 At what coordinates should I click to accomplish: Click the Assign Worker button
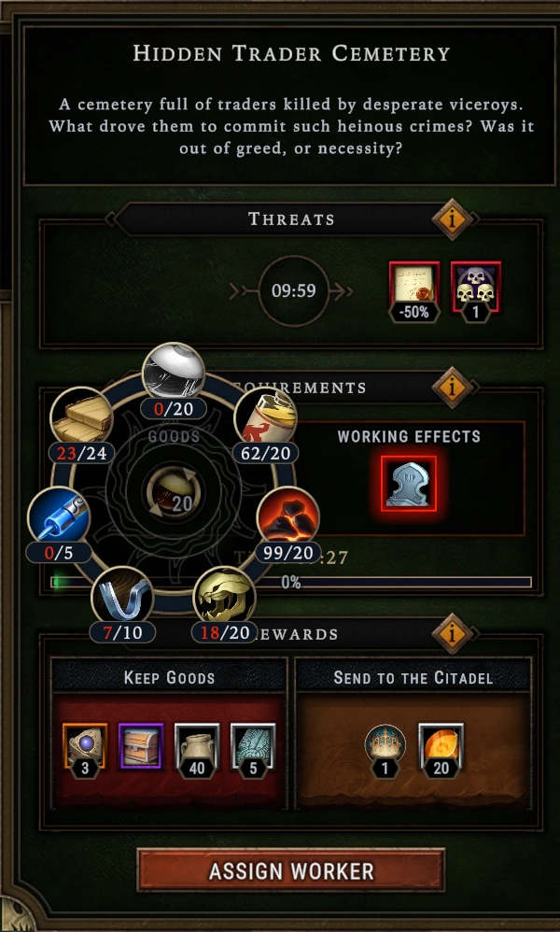pos(291,870)
